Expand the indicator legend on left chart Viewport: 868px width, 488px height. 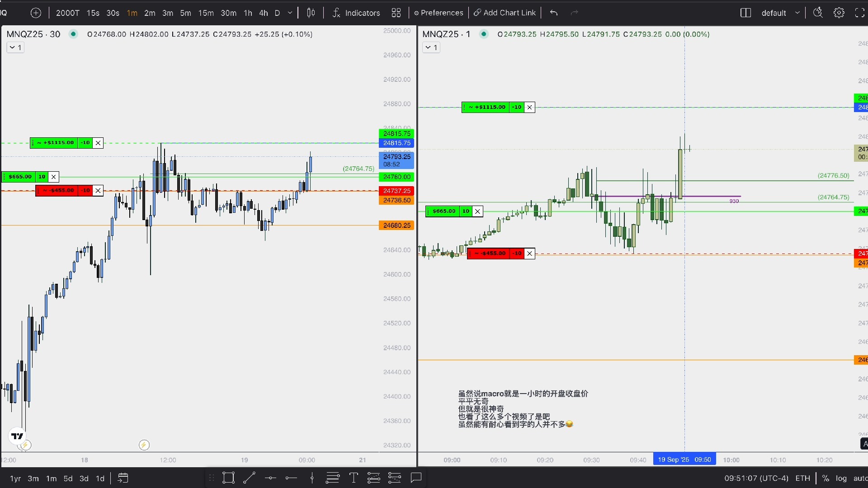tap(15, 47)
